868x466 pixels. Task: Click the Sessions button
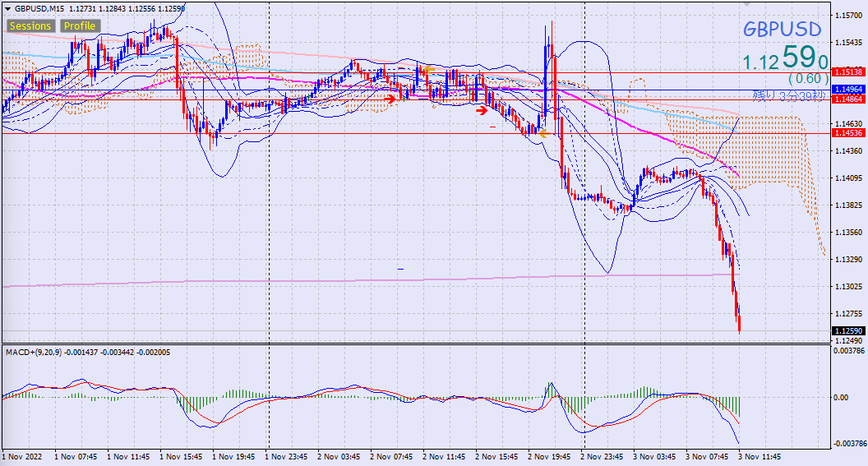coord(30,26)
